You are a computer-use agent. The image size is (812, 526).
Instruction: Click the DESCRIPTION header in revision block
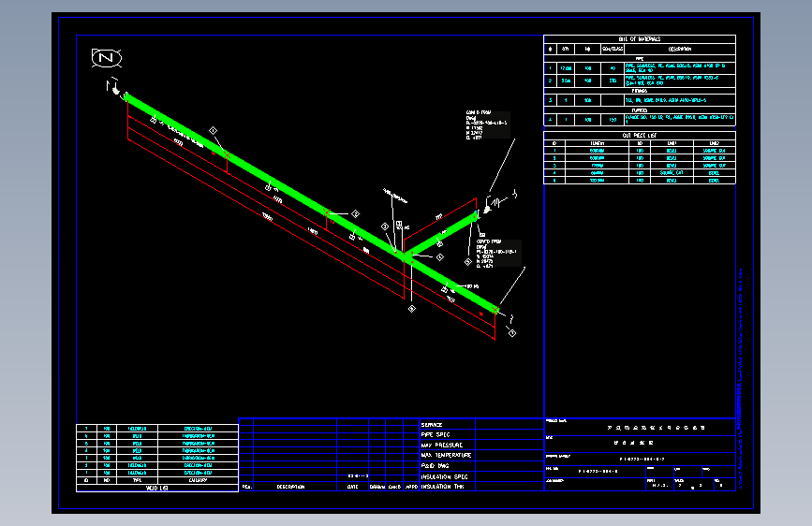click(290, 488)
